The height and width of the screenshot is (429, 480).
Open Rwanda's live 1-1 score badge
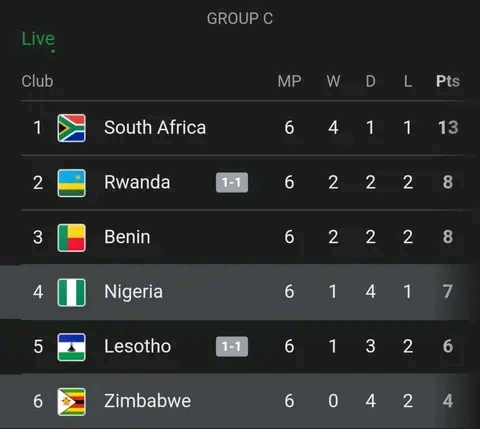232,182
